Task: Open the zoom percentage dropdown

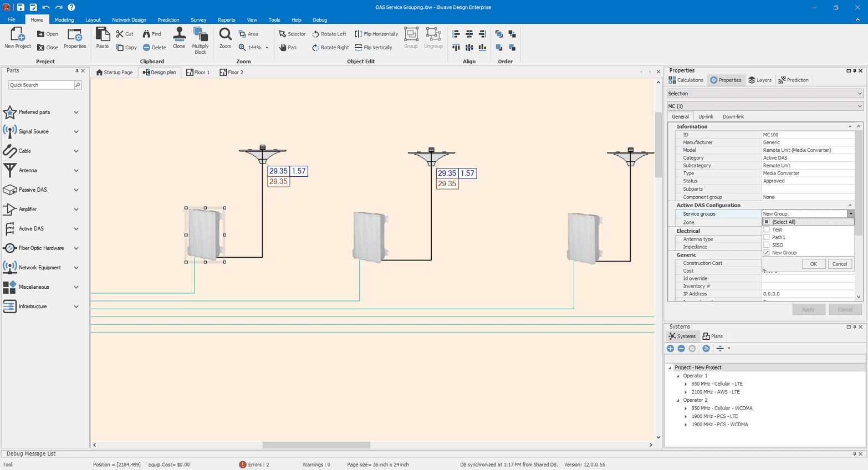Action: coord(266,48)
